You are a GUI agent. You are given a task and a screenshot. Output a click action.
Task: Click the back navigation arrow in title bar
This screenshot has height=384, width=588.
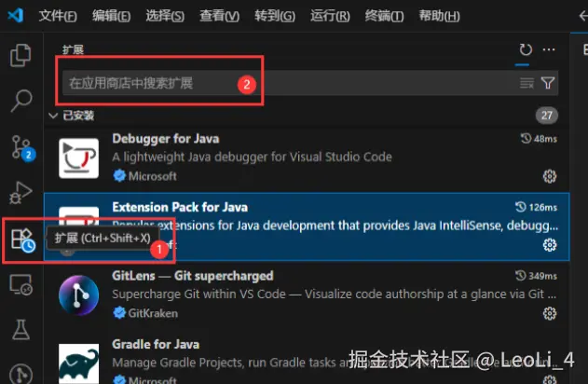(583, 16)
